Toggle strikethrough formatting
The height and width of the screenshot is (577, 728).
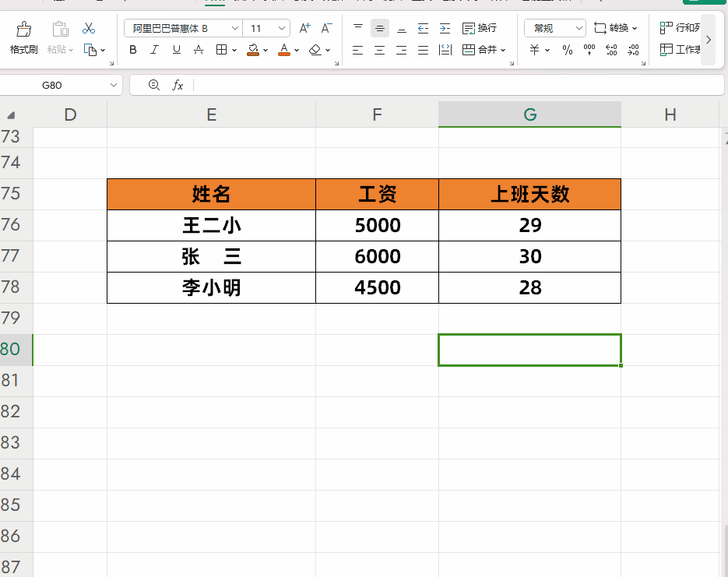coord(199,50)
